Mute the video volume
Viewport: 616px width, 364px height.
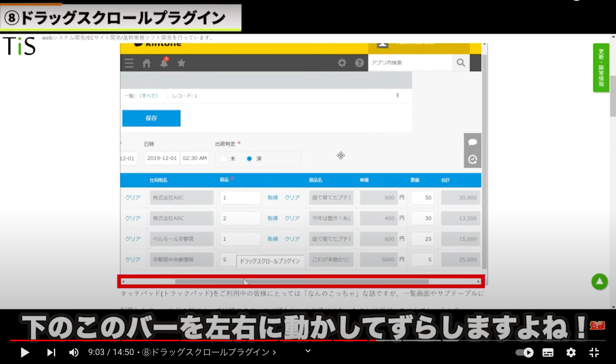[x=74, y=352]
